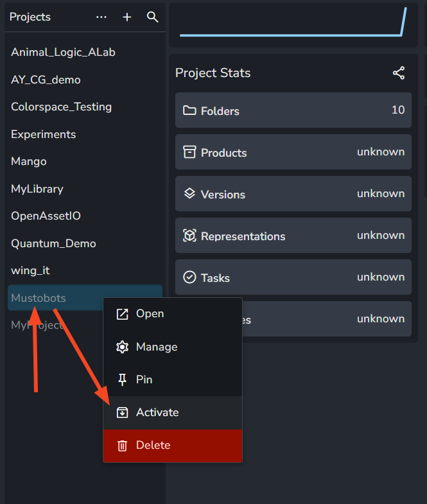Open the project search magnifier
427x504 pixels.
[152, 17]
